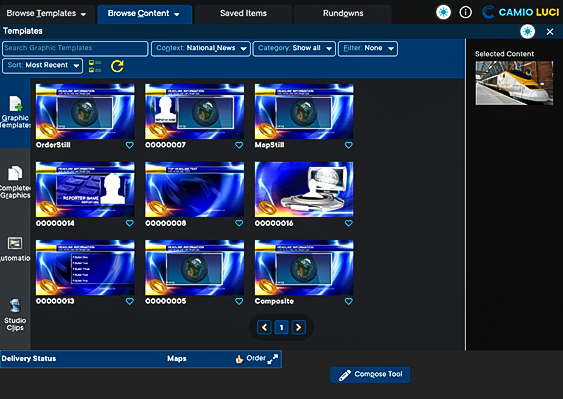Switch to list view layout icon
Viewport: 563px width, 399px height.
click(x=95, y=66)
